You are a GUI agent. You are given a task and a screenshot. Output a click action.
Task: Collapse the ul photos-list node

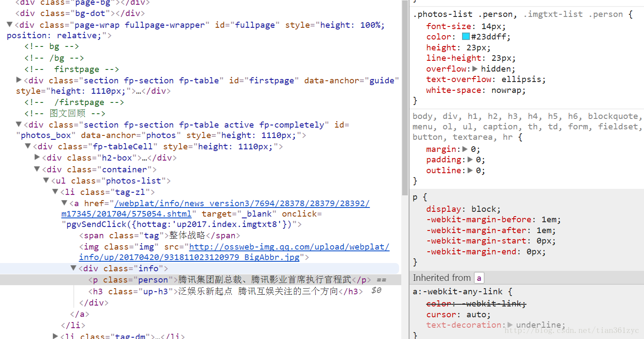click(x=46, y=181)
